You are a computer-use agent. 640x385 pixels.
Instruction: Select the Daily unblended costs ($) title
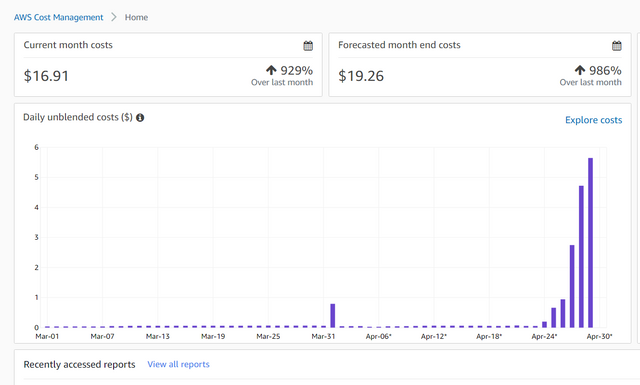(x=78, y=117)
